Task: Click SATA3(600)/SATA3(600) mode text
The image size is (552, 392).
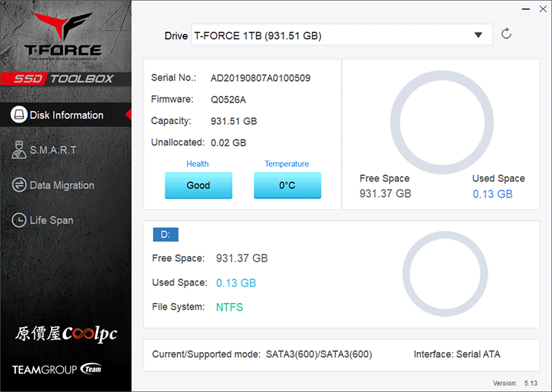Action: tap(319, 354)
